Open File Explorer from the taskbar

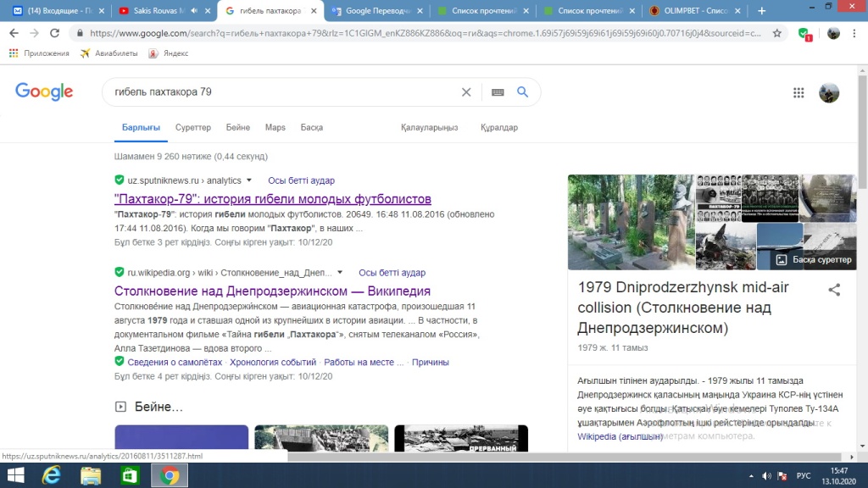(91, 475)
